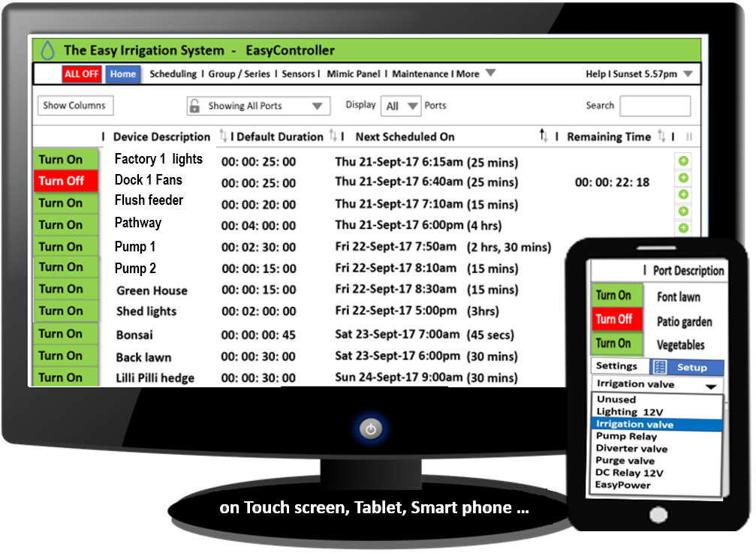756x553 pixels.
Task: Turn on Factory 1 lights
Action: (65, 159)
